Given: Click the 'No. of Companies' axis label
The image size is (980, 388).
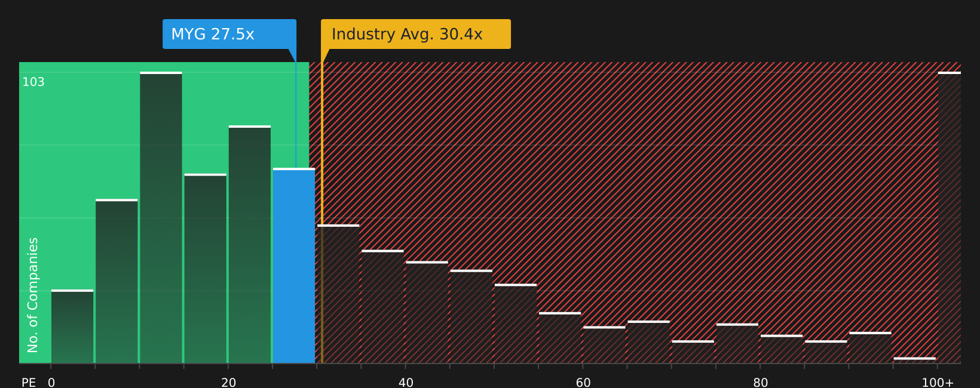Looking at the screenshot, I should 33,295.
